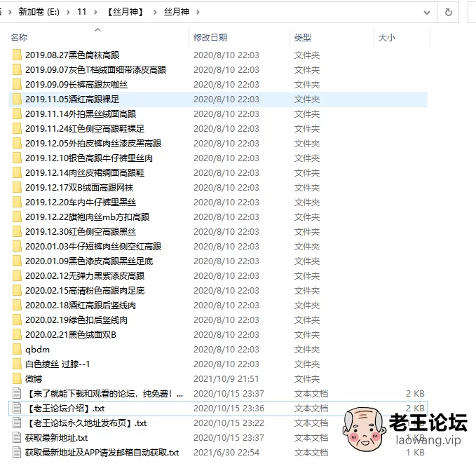Screen dimensions: 476x466
Task: Click folder icon of 2019.08.27 folder
Action: (x=17, y=55)
